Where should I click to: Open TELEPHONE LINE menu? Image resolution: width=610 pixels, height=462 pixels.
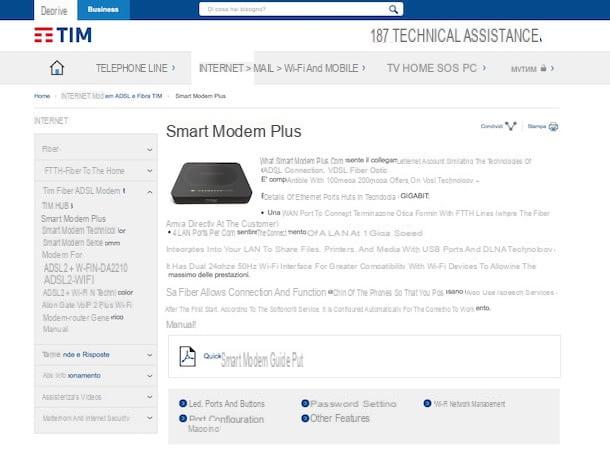click(135, 68)
